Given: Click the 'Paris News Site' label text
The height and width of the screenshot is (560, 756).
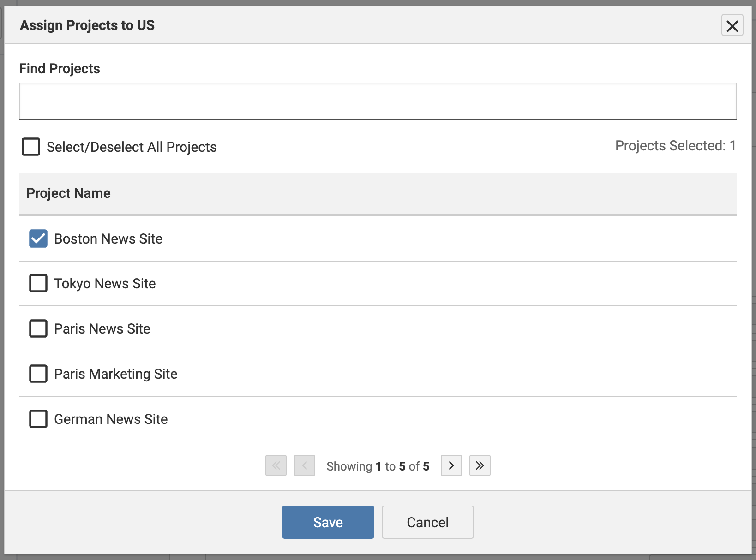Looking at the screenshot, I should (102, 328).
